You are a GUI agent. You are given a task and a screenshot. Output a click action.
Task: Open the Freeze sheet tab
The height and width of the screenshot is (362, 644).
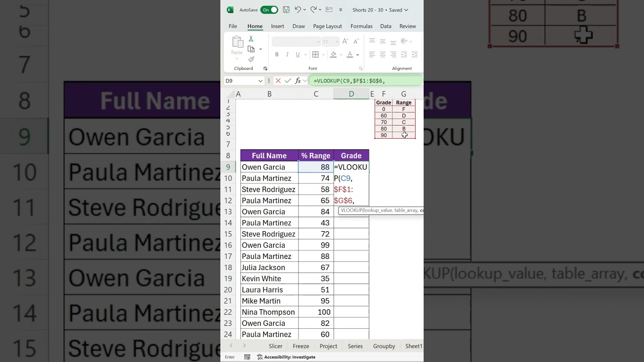coord(301,346)
